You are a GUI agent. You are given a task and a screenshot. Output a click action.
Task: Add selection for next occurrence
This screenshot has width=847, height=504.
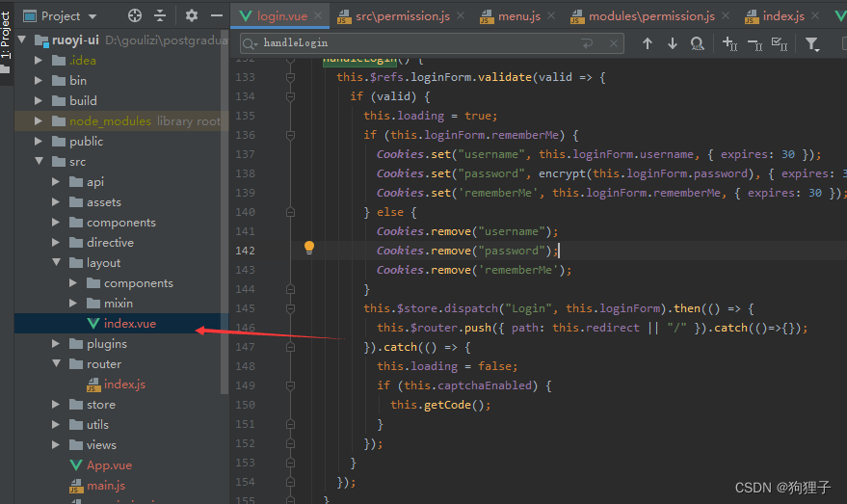click(x=729, y=43)
